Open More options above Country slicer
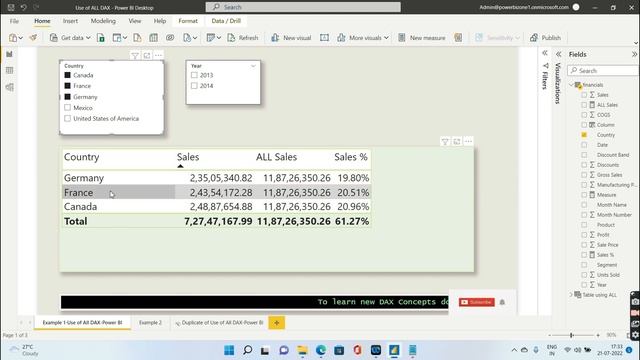Image resolution: width=640 pixels, height=360 pixels. coord(158,56)
